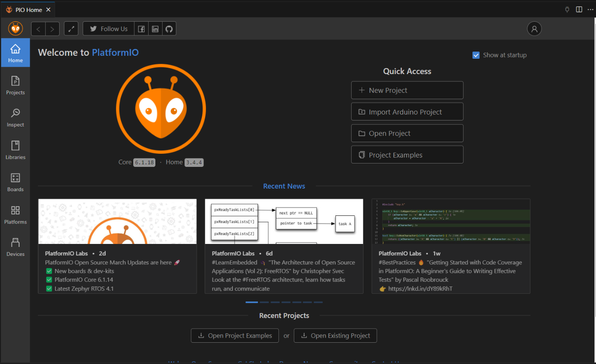Click the large PlatformIO alien logo
Image resolution: width=596 pixels, height=364 pixels.
[161, 109]
